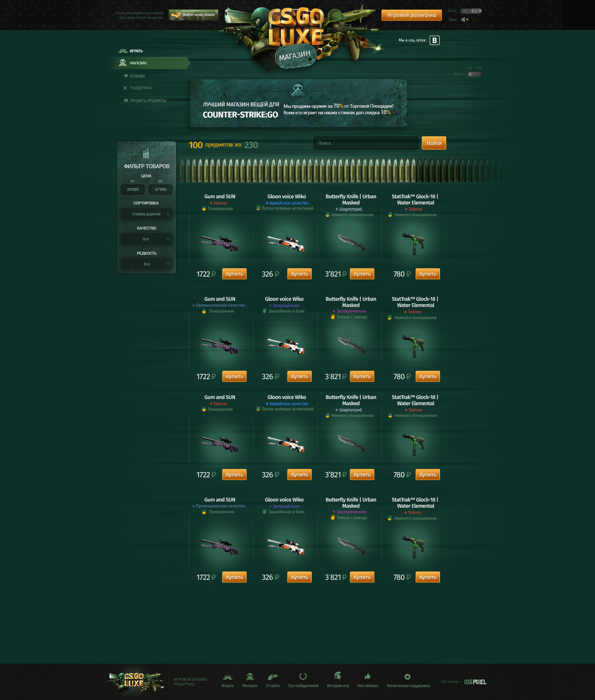Click the Найти search button

(x=434, y=143)
